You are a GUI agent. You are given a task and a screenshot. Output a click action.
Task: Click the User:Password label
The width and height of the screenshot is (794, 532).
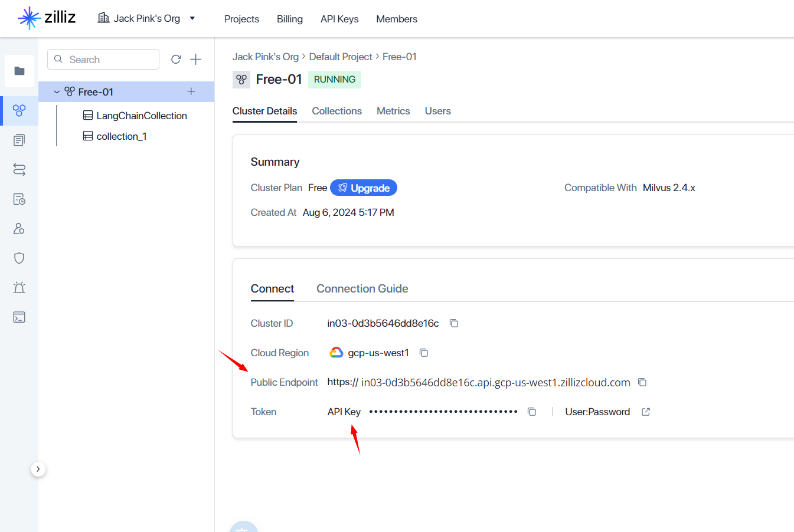pos(597,412)
